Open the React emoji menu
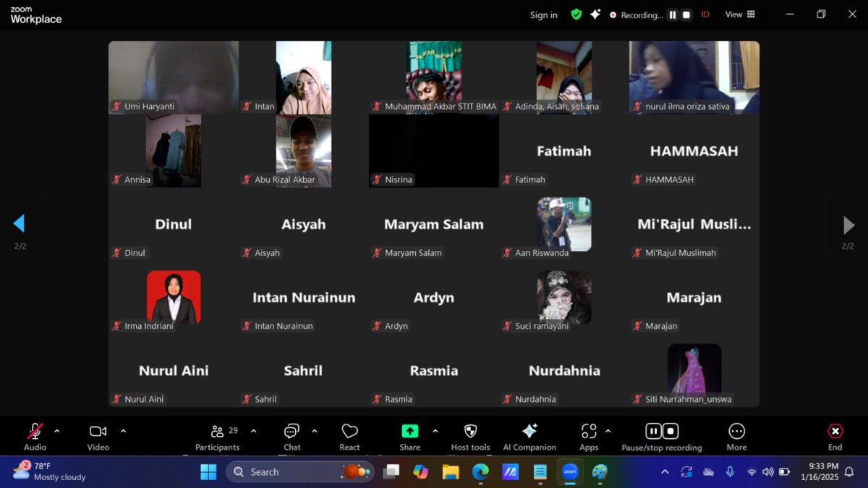 click(349, 437)
